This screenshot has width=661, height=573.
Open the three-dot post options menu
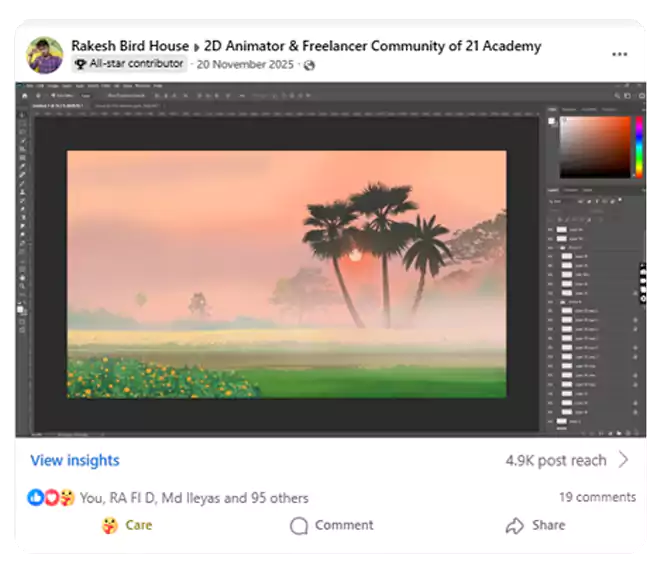tap(620, 54)
